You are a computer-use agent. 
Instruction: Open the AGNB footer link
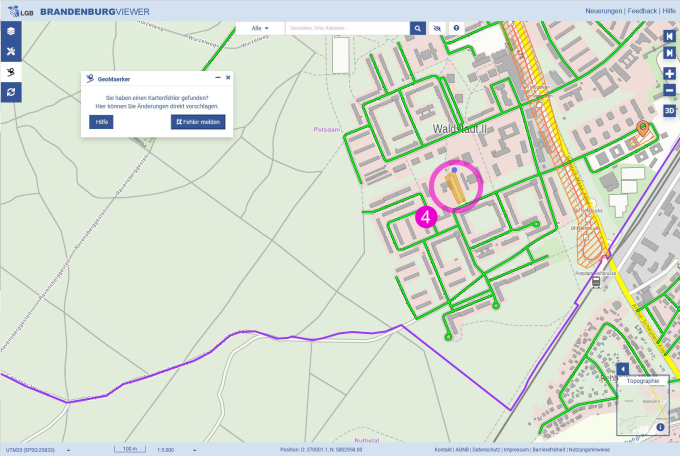click(462, 450)
